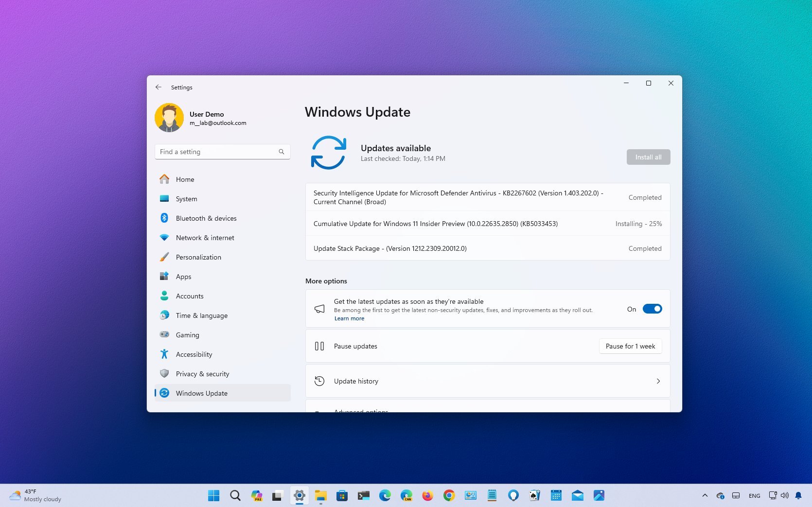The height and width of the screenshot is (507, 812).
Task: Expand the Advanced options row
Action: 486,411
